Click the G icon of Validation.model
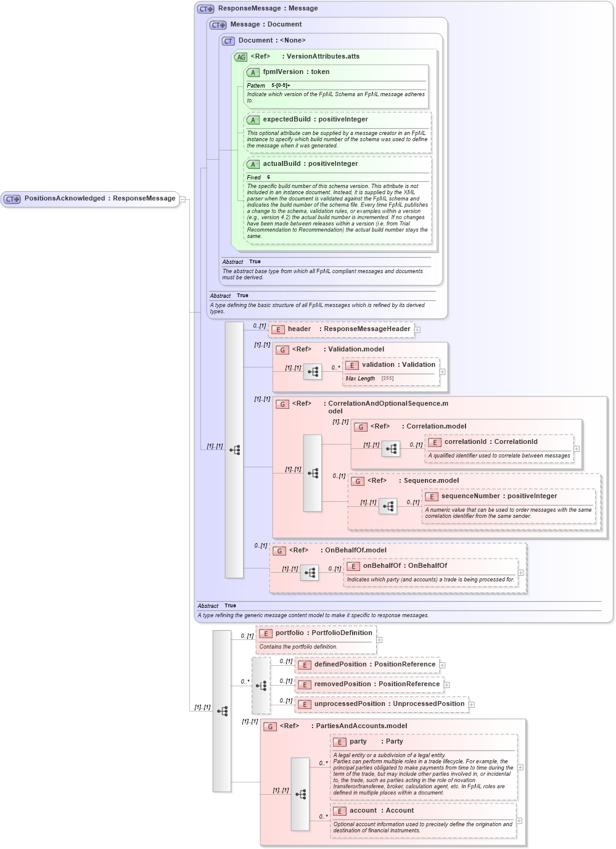Screen dimensions: 616x849 pos(282,350)
